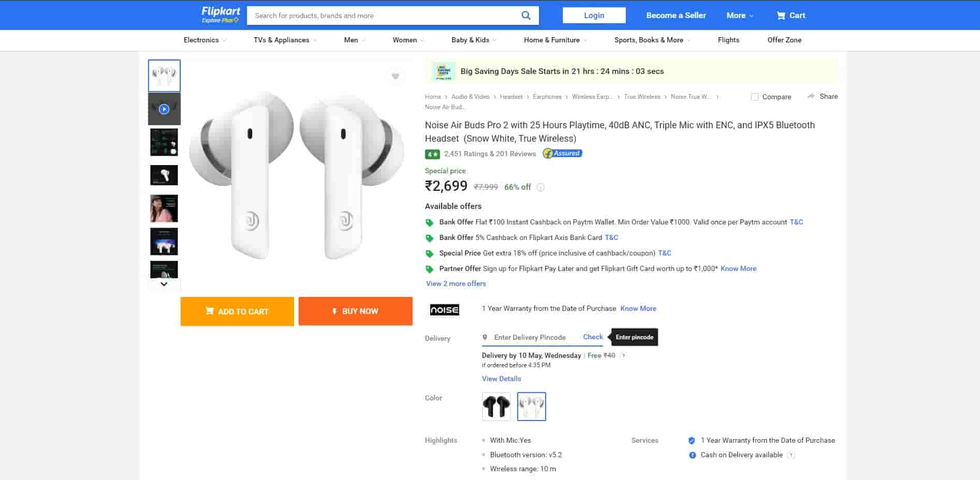
Task: Click price info icon beside 66% off
Action: point(540,187)
